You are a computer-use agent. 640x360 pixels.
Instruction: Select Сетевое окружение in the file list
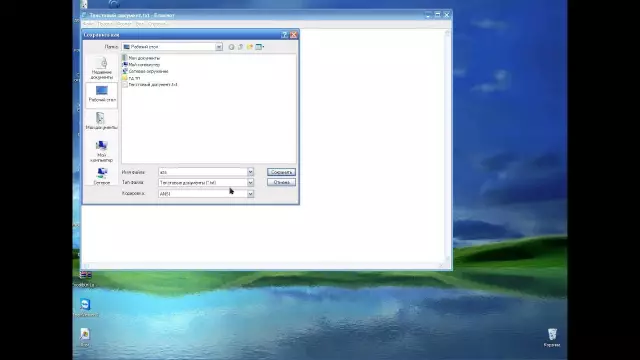(x=145, y=71)
